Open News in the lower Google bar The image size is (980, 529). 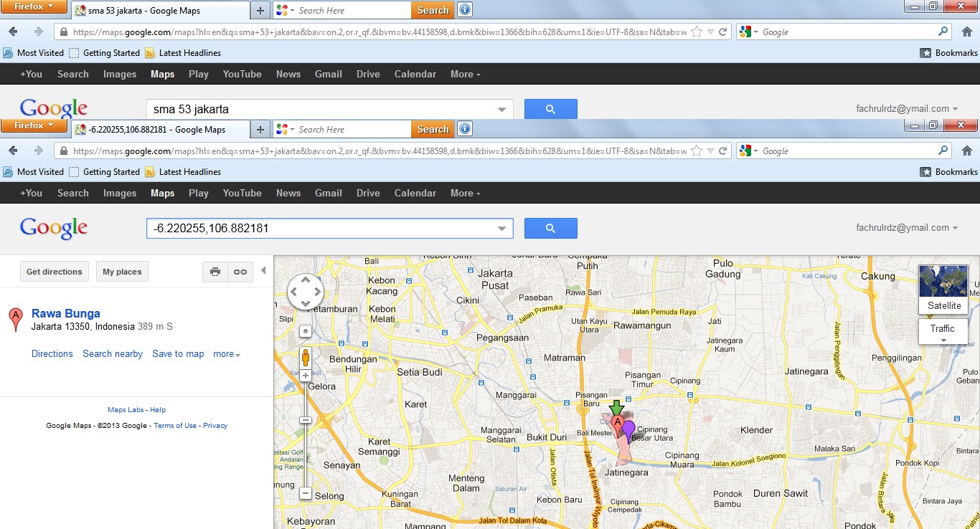click(288, 193)
